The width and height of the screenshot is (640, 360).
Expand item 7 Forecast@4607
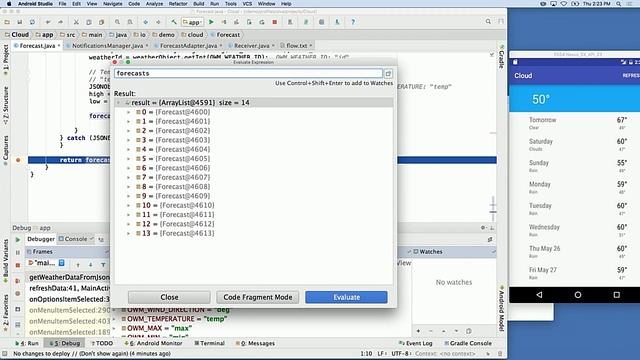[129, 178]
